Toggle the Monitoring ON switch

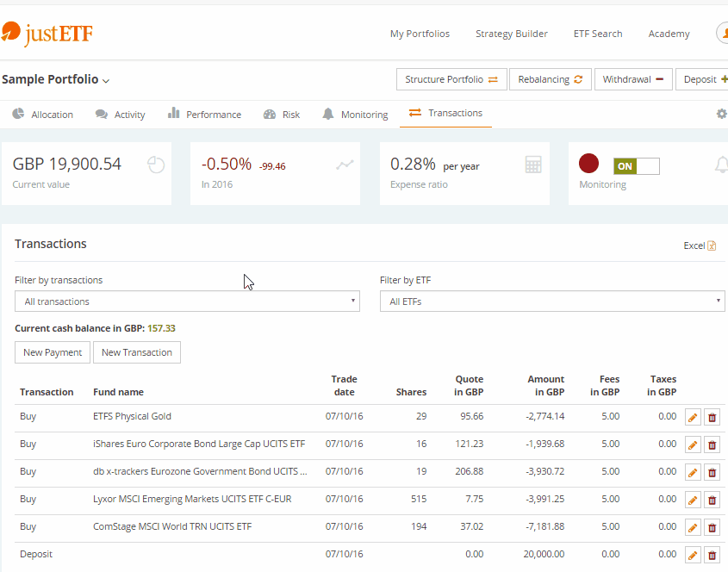636,166
